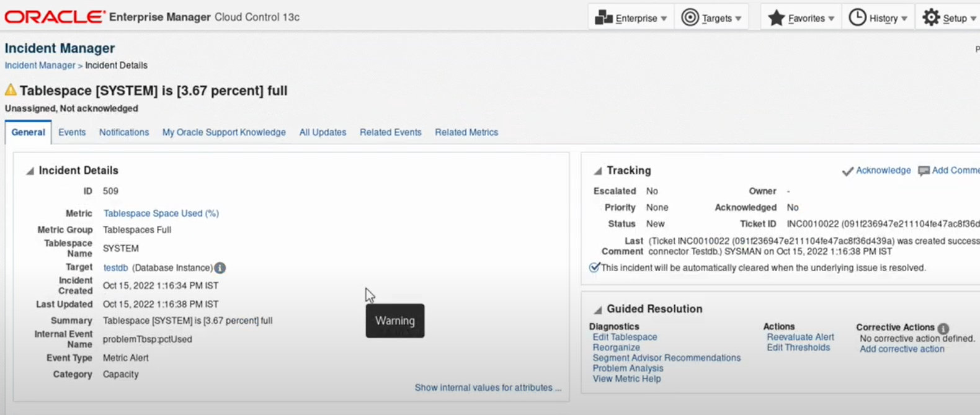Click the Warning tooltip box

(x=395, y=321)
